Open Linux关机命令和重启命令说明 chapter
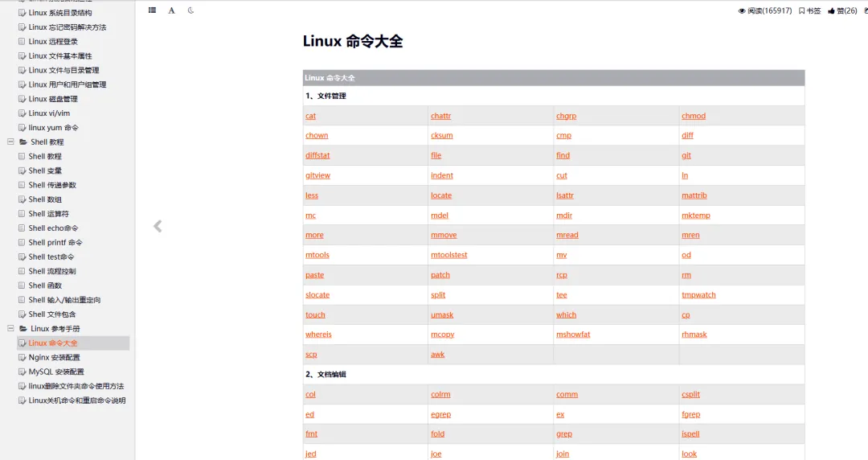 click(77, 400)
